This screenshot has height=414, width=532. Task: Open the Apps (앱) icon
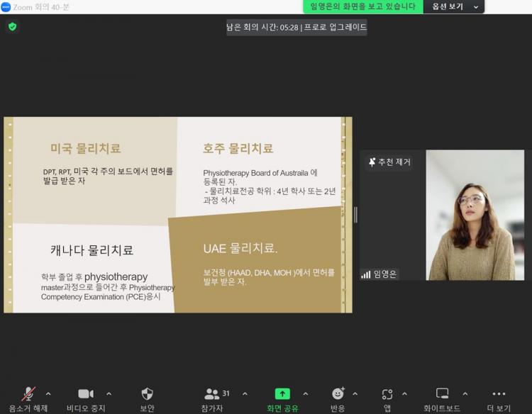(x=387, y=394)
